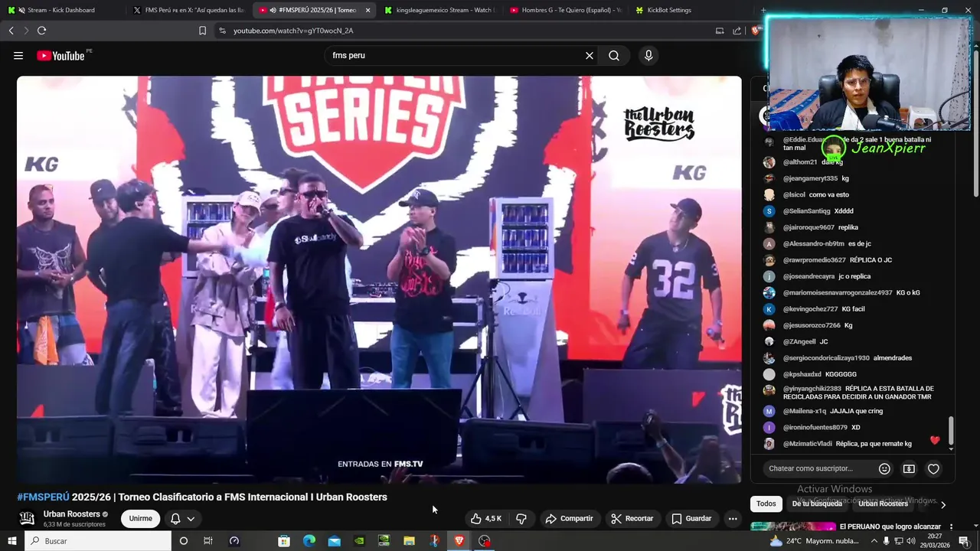Image resolution: width=980 pixels, height=551 pixels.
Task: Like the video showing 4,5 K
Action: coord(486,519)
